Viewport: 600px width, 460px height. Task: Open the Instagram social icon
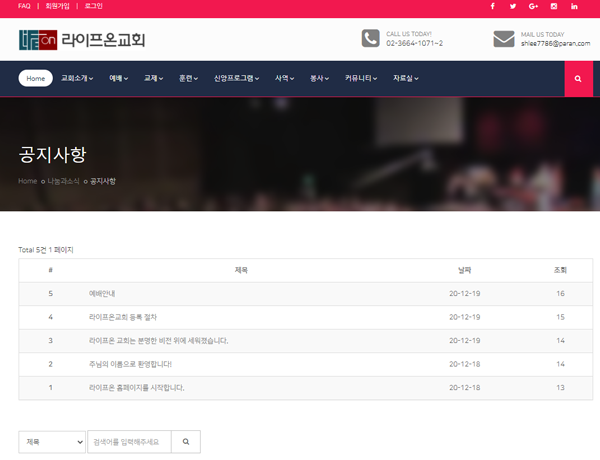(554, 6)
